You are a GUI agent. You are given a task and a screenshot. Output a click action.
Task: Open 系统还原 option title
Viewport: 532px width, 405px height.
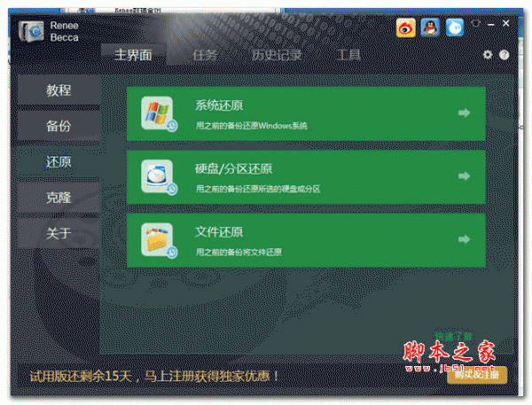coord(219,105)
